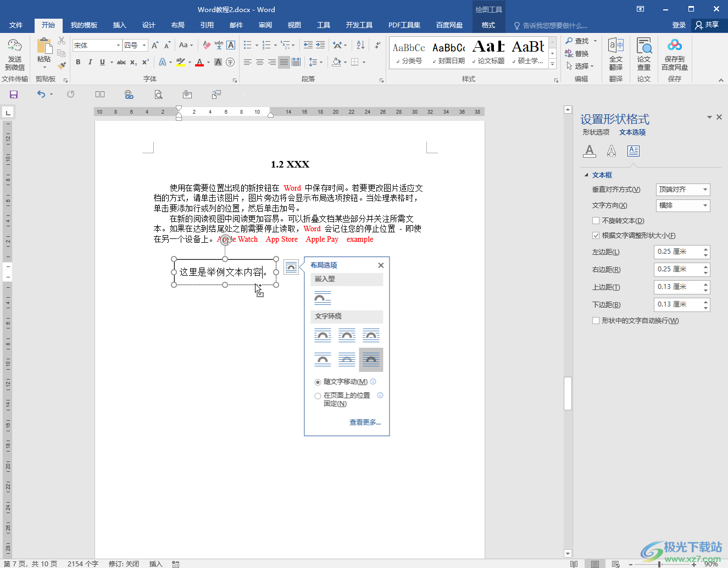Open Text Fill & Outline options icon
The width and height of the screenshot is (728, 568).
pos(590,151)
